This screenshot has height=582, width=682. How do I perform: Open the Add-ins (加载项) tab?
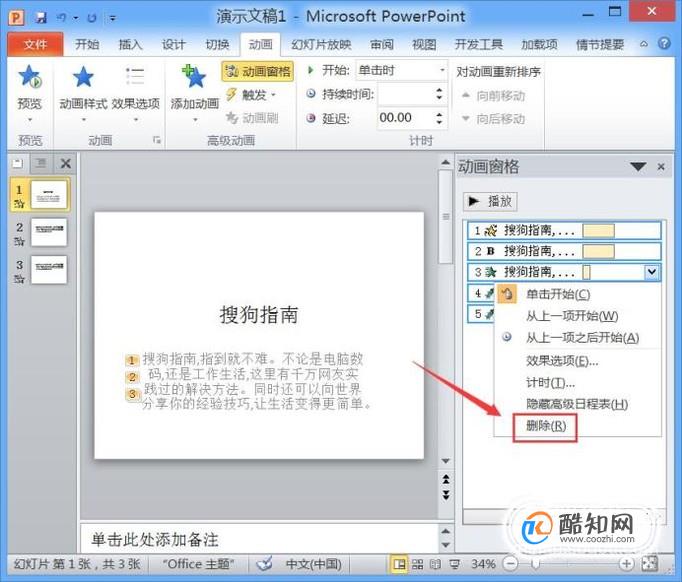[x=539, y=44]
